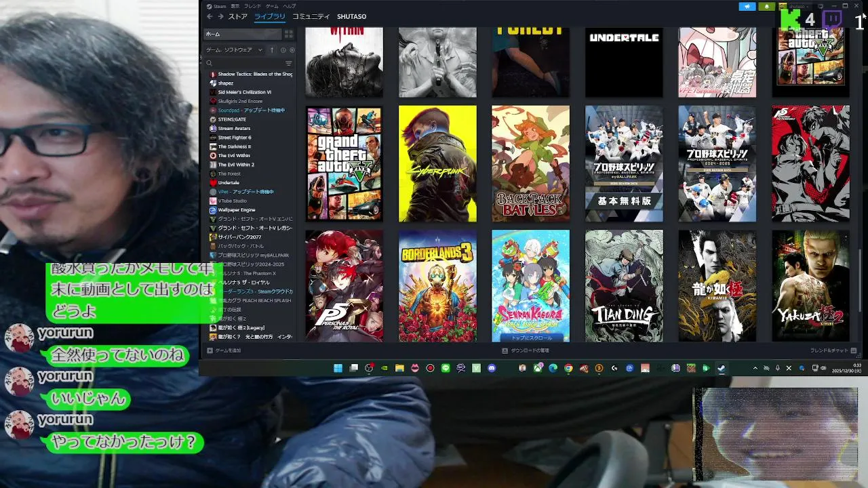
Task: Open the コミュニティ tab
Action: click(x=311, y=16)
